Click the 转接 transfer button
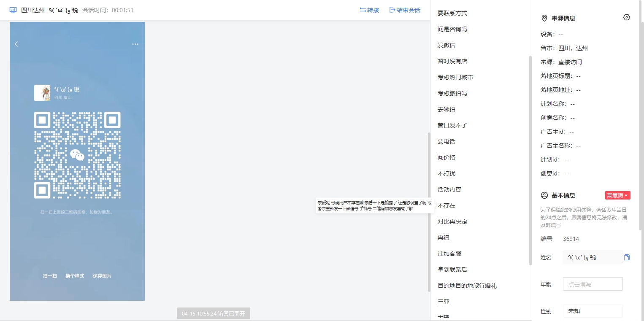Image resolution: width=644 pixels, height=321 pixels. (x=369, y=10)
